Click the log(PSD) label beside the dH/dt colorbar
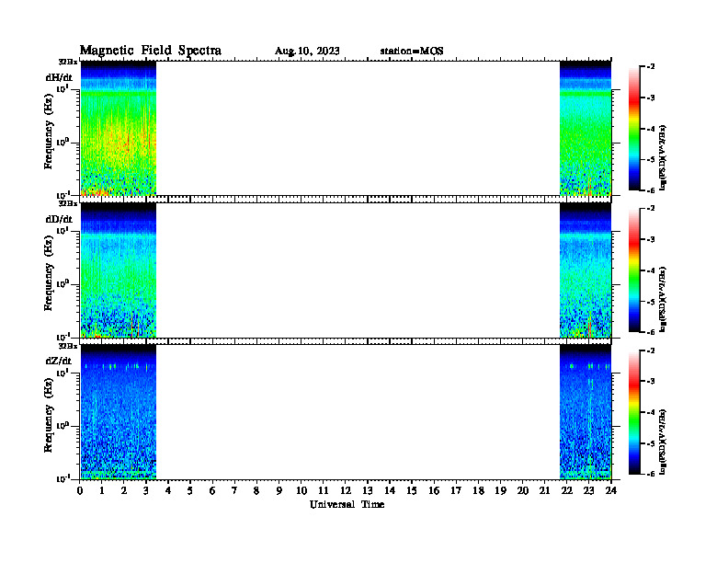 pyautogui.click(x=663, y=157)
